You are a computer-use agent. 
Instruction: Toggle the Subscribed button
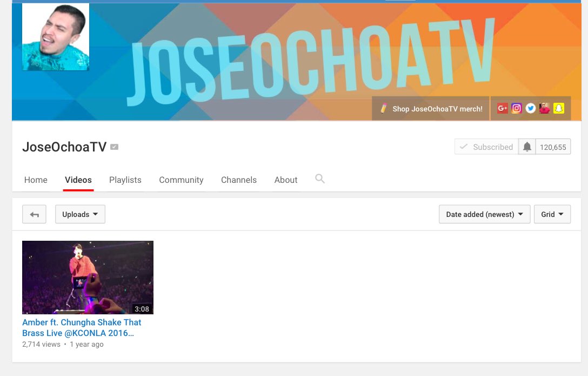(x=486, y=147)
